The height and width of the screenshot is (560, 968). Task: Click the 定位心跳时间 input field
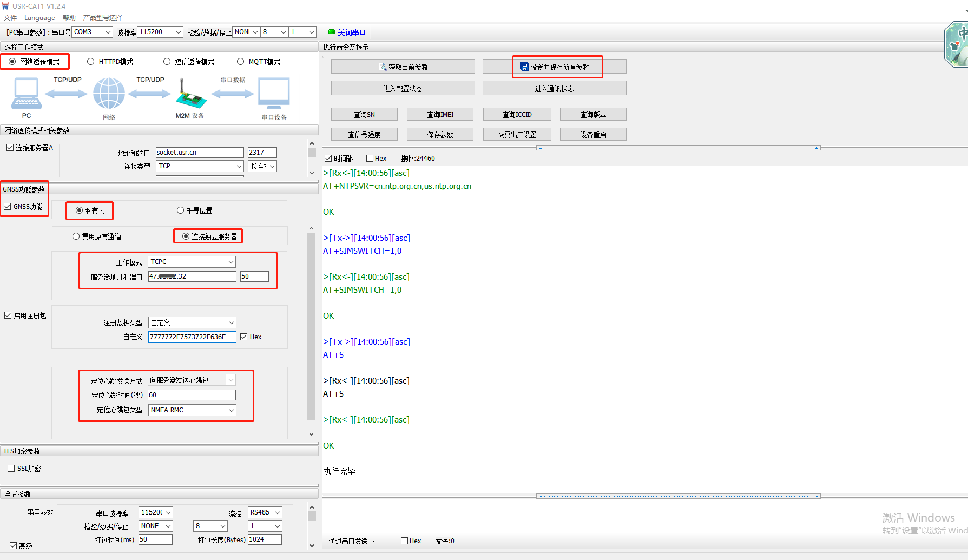click(x=192, y=395)
